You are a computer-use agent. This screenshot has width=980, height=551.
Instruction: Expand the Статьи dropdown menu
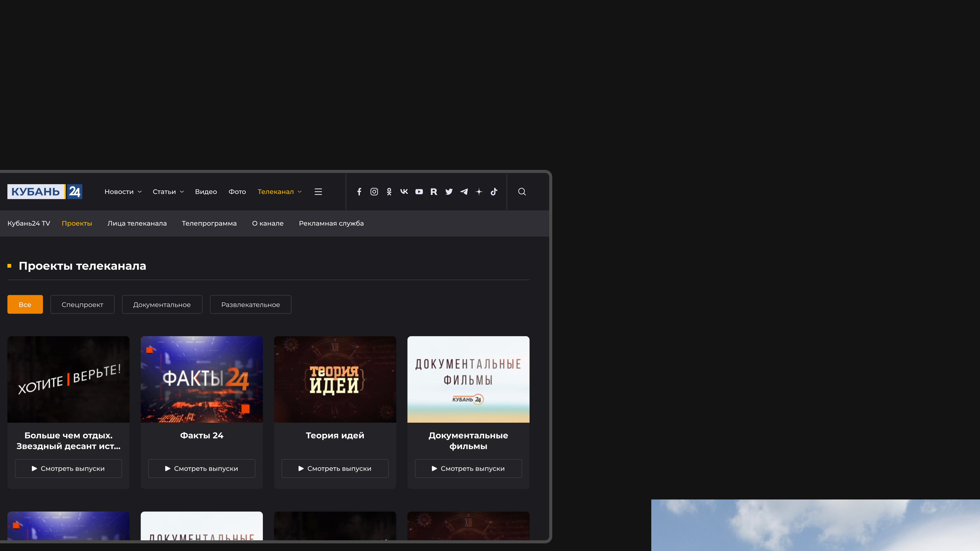(x=168, y=192)
